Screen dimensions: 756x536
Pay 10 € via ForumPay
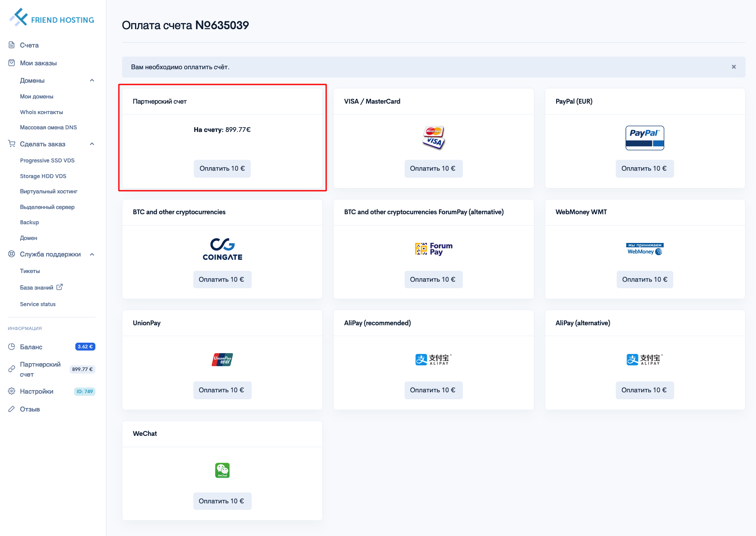click(x=433, y=280)
